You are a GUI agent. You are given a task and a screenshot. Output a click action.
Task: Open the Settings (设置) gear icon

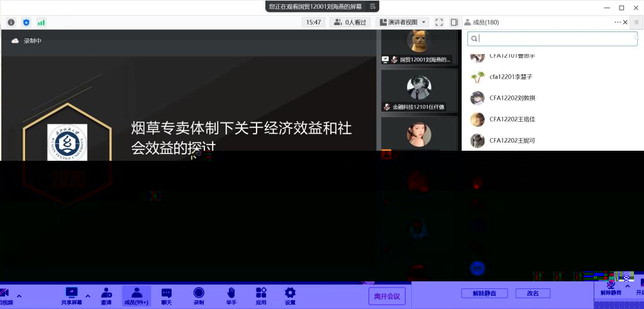coord(290,293)
